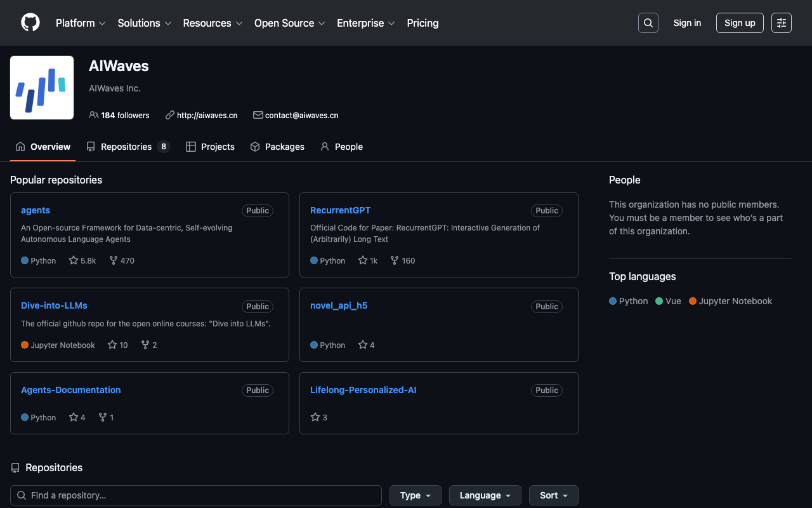Open the Language filter dropdown

485,495
